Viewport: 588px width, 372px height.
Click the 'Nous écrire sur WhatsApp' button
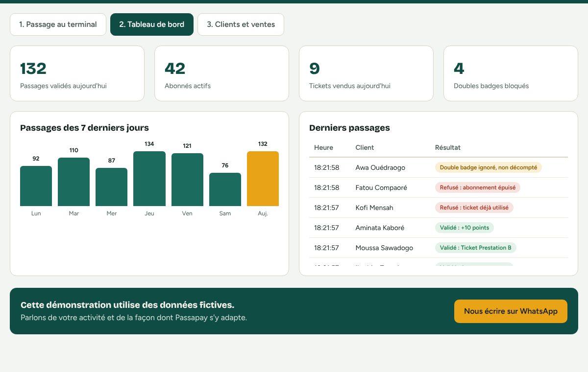tap(511, 311)
